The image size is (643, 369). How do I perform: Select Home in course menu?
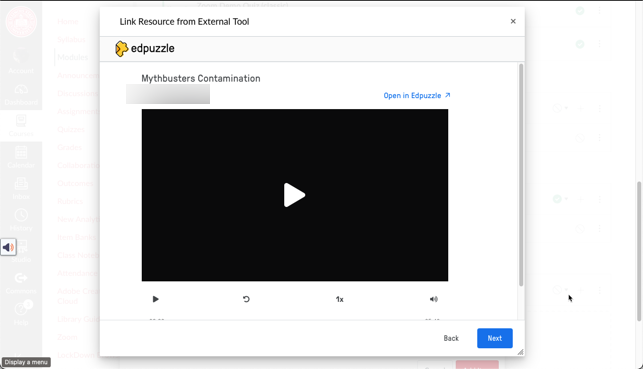click(x=68, y=21)
